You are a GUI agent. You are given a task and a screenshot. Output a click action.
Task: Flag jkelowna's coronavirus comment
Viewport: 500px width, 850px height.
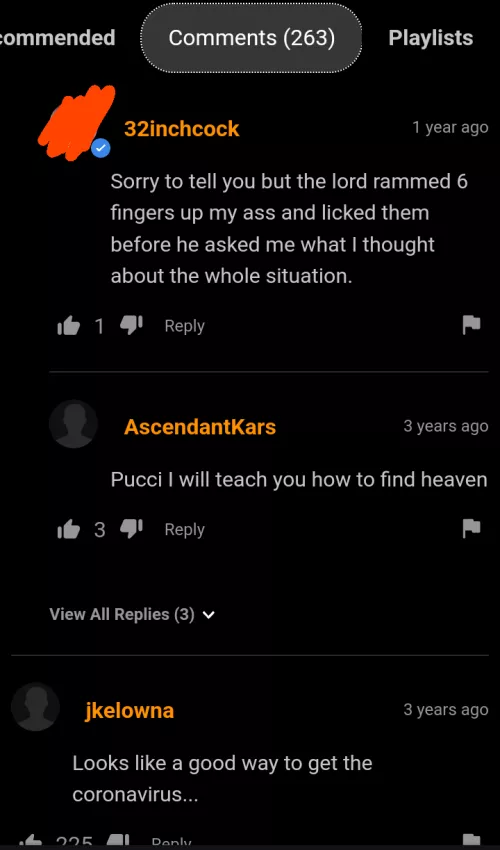[471, 841]
